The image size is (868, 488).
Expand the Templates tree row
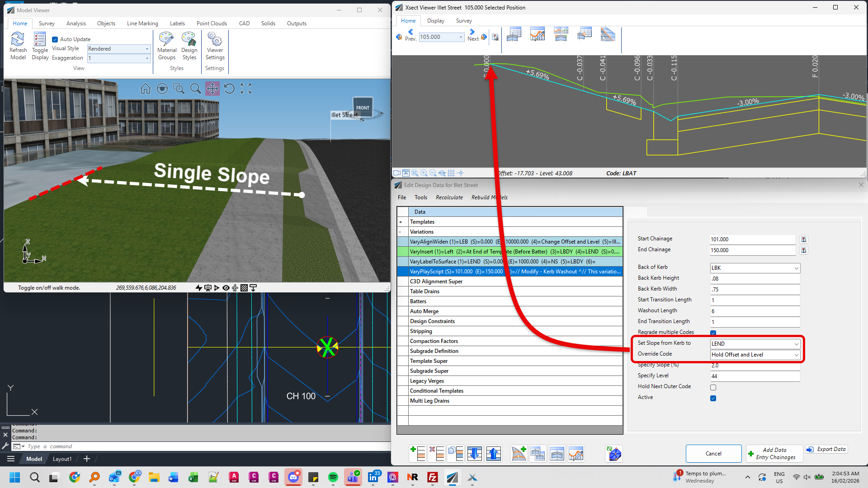pyautogui.click(x=401, y=222)
